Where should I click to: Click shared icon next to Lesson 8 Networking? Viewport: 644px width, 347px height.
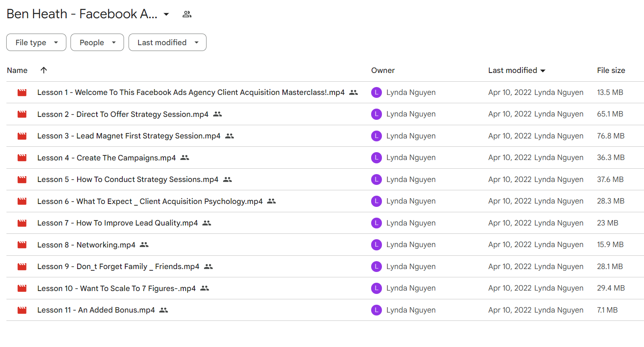[x=144, y=245]
